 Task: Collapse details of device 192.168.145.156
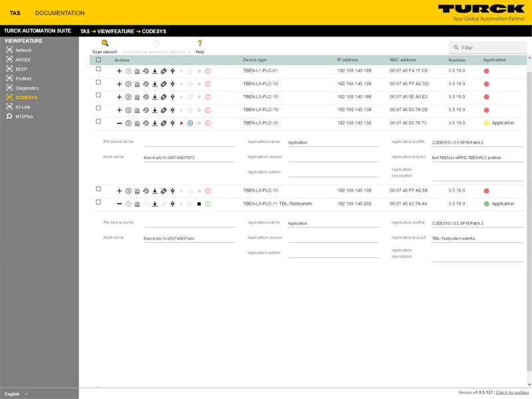(x=119, y=123)
